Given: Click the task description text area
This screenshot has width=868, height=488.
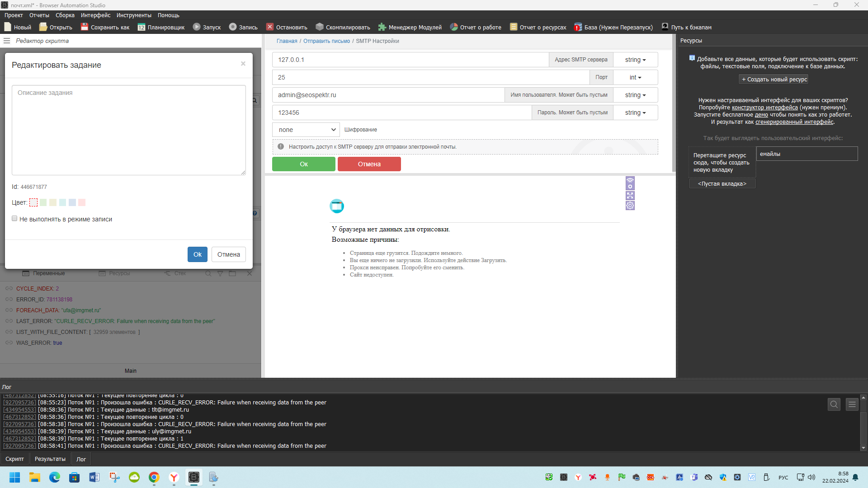Looking at the screenshot, I should coord(129,130).
